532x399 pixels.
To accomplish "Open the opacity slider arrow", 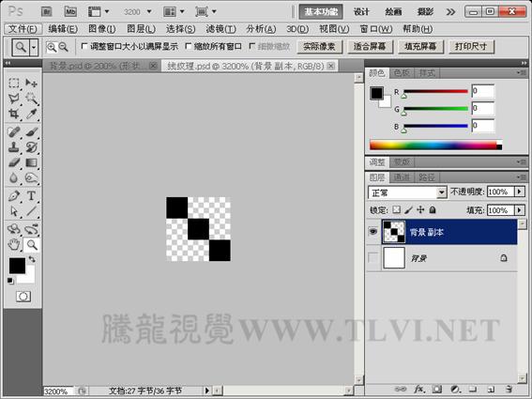I will (x=520, y=192).
